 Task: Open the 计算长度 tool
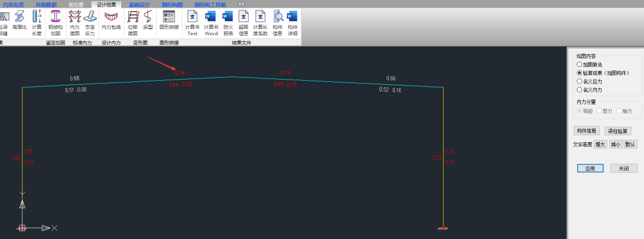(x=37, y=23)
